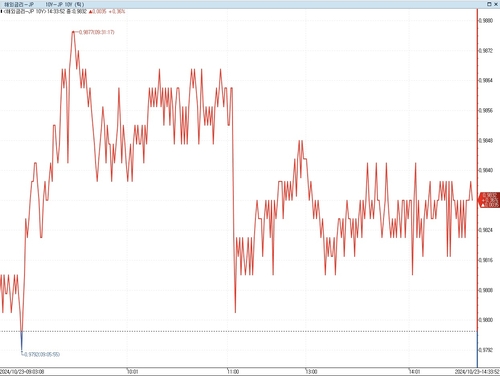
Task: Click the start timestamp 2024/10/23-09:03:08
Action: (22, 371)
